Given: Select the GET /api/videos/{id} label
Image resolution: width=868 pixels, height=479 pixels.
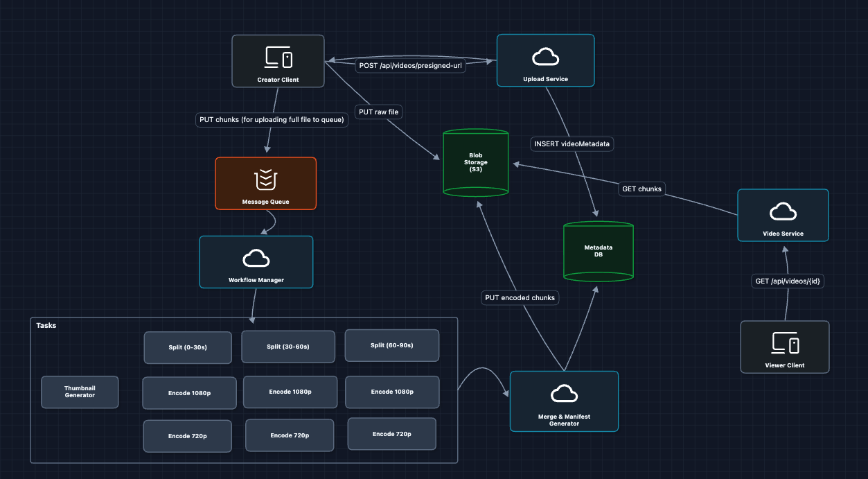Looking at the screenshot, I should [x=786, y=281].
